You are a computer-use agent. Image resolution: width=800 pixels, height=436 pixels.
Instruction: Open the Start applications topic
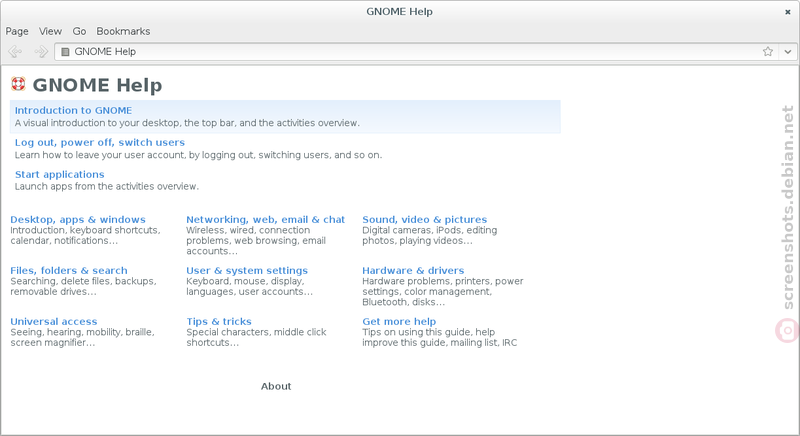[59, 174]
